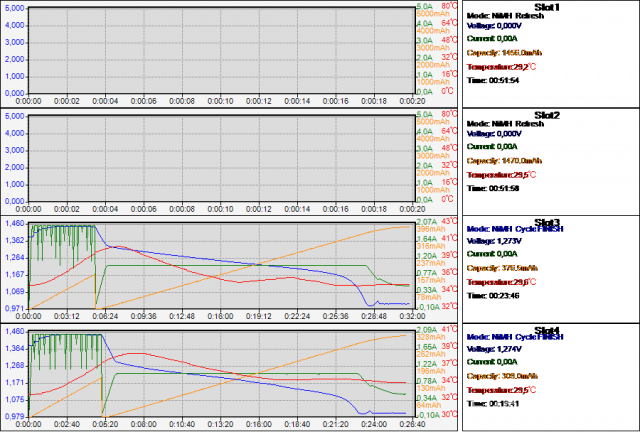Select Slot1 Mode NiMH Refresh text
The image size is (640, 432).
click(505, 16)
